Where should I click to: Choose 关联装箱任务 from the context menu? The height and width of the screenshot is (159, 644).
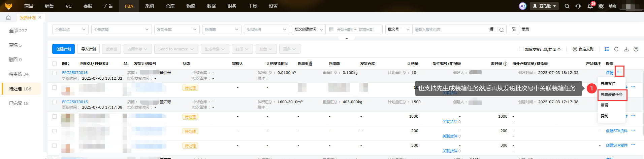612,94
